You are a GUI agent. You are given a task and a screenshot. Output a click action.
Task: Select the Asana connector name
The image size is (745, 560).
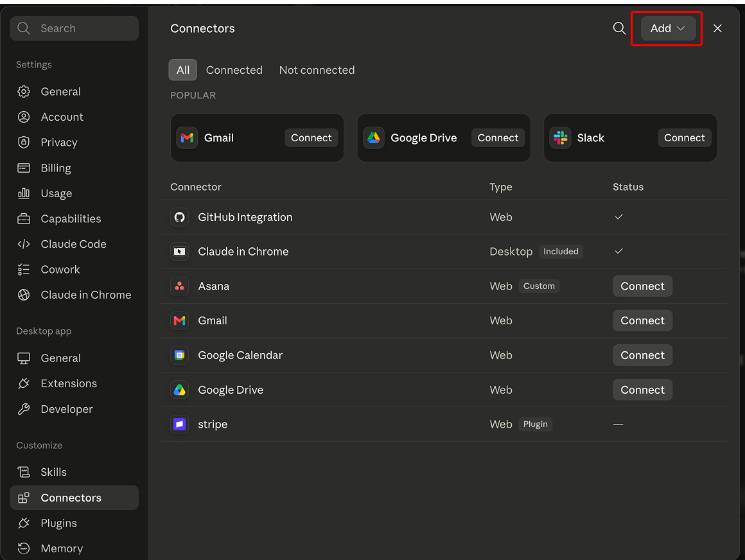tap(214, 286)
